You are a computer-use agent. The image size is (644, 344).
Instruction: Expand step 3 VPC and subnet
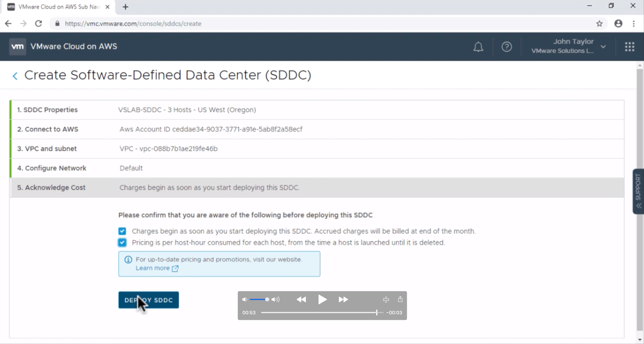(317, 149)
